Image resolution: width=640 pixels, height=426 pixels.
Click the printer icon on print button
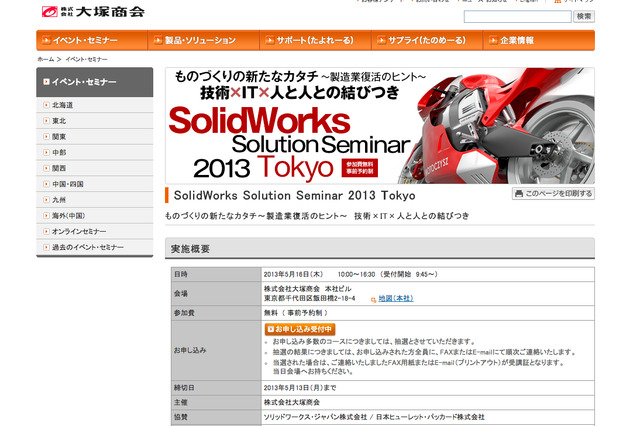click(519, 193)
